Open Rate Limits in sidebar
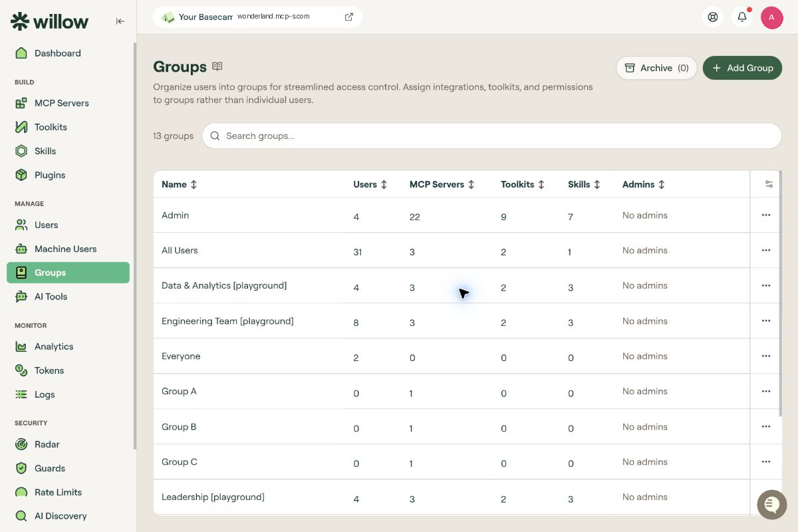This screenshot has width=798, height=532. (x=68, y=492)
